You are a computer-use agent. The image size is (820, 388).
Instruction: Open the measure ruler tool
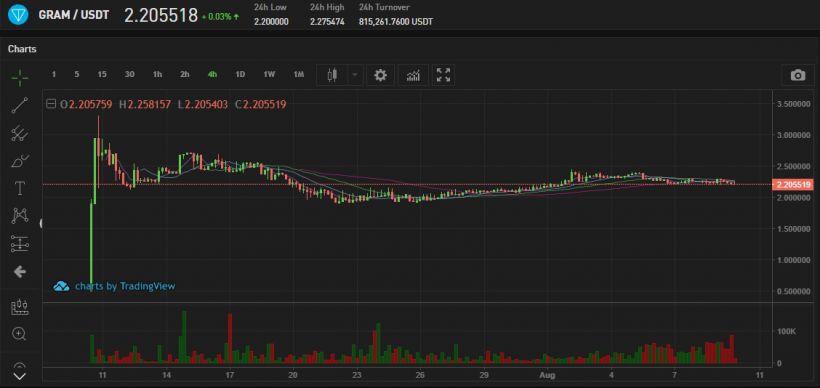coord(20,307)
